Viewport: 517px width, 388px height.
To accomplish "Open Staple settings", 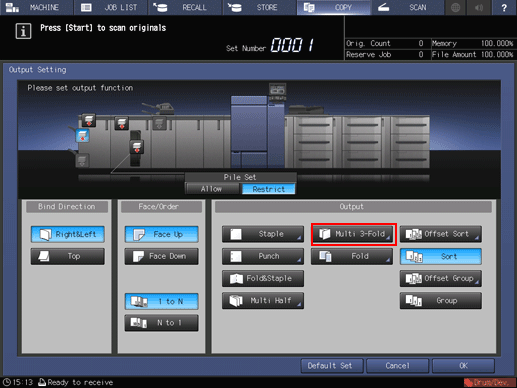I will coord(263,234).
